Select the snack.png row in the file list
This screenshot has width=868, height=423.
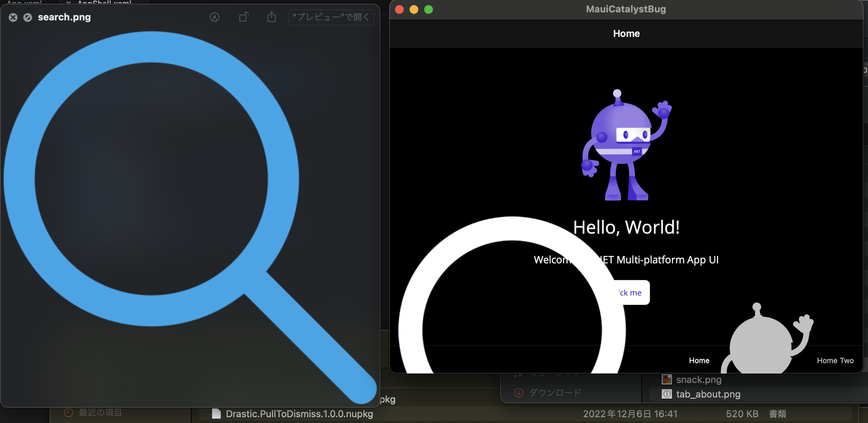(x=699, y=379)
